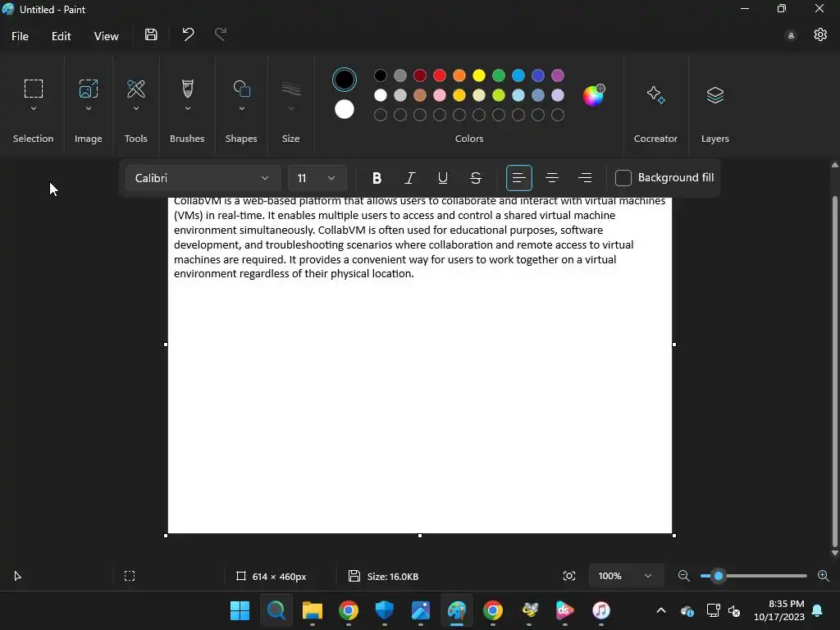Expand the Selection options chevron
Image resolution: width=840 pixels, height=630 pixels.
tap(33, 109)
